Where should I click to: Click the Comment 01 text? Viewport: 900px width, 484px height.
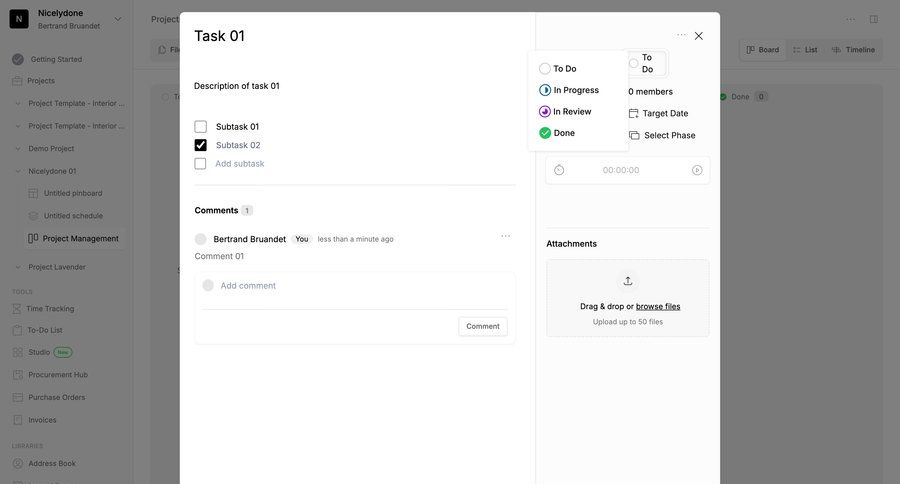point(219,256)
